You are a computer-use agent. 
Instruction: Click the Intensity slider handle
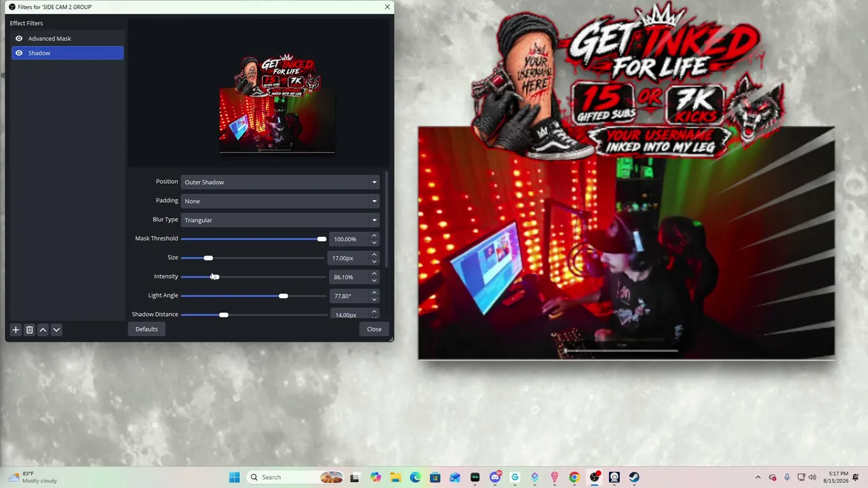coord(215,277)
